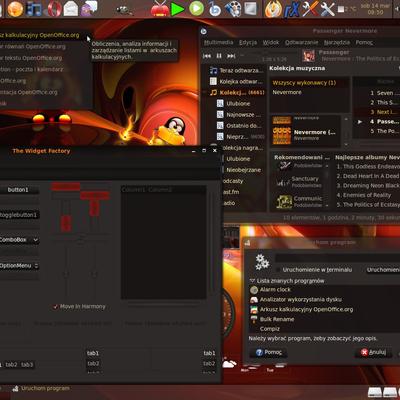Image resolution: width=400 pixels, height=400 pixels.
Task: Skip to next track in Banshee
Action: [231, 56]
